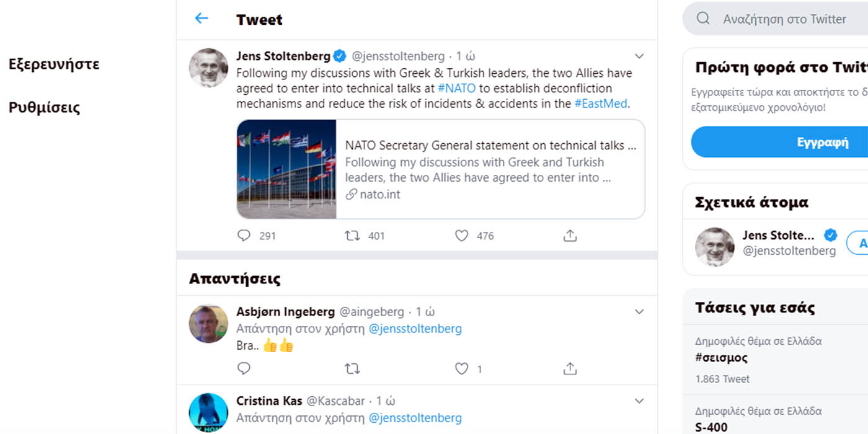This screenshot has width=868, height=434.
Task: Open the #EastMed hashtag link
Action: click(x=600, y=104)
